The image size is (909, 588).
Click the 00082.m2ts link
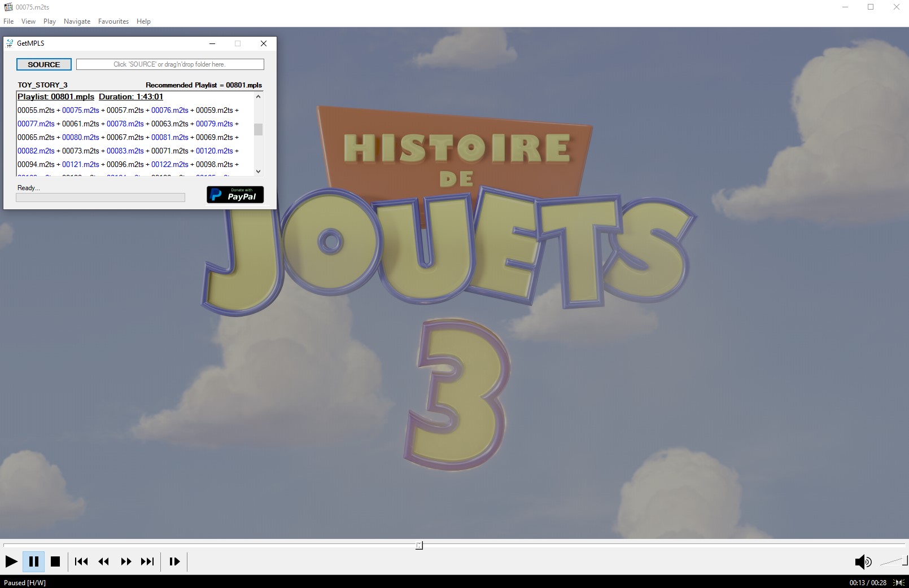pyautogui.click(x=36, y=151)
